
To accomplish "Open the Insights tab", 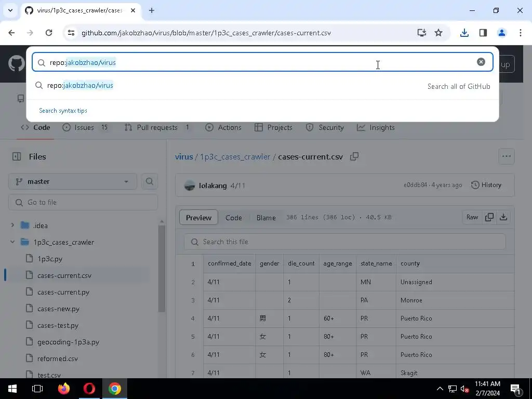I will click(x=376, y=128).
